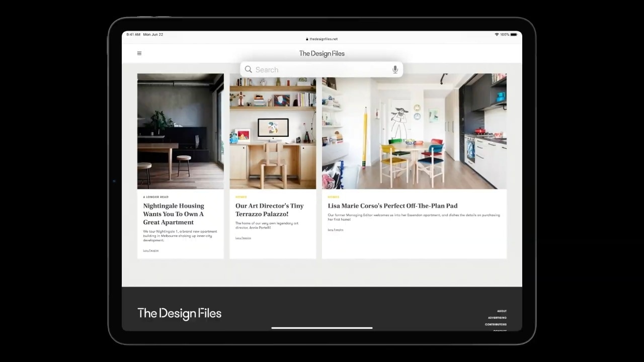Image resolution: width=644 pixels, height=362 pixels.
Task: Select the A LONGER READ category label
Action: pos(156,197)
